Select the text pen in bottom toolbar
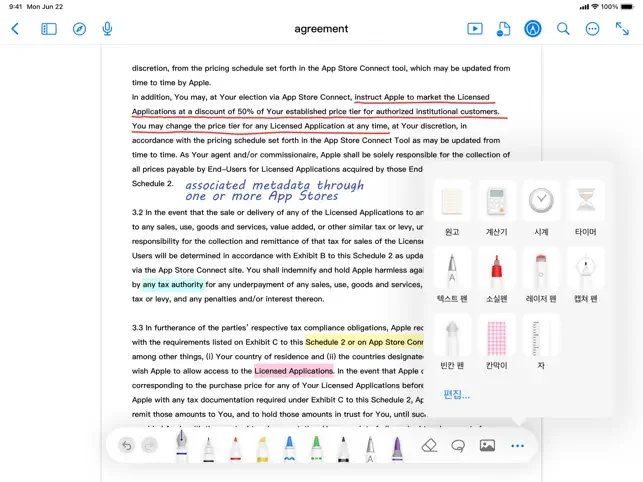Image resolution: width=643 pixels, height=482 pixels. point(370,448)
